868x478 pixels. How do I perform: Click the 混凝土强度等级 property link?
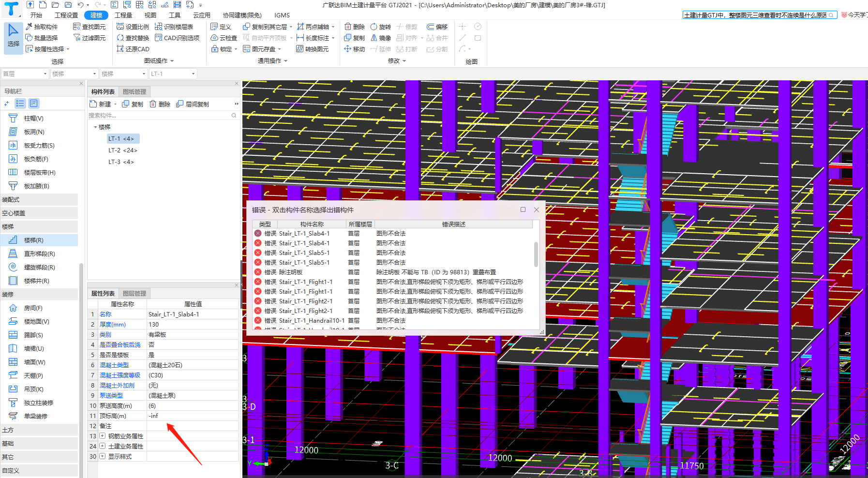(120, 375)
